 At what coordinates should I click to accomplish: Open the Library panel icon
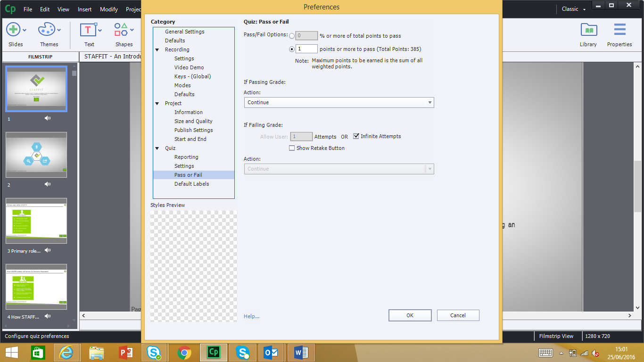click(x=588, y=30)
